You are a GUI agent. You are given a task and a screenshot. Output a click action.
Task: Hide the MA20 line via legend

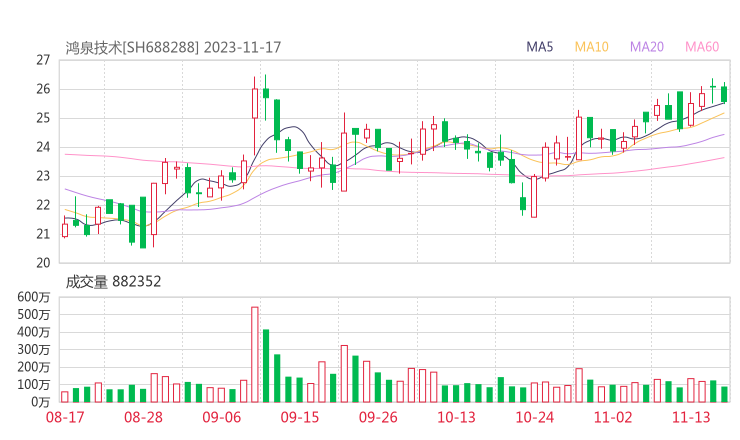click(x=646, y=47)
